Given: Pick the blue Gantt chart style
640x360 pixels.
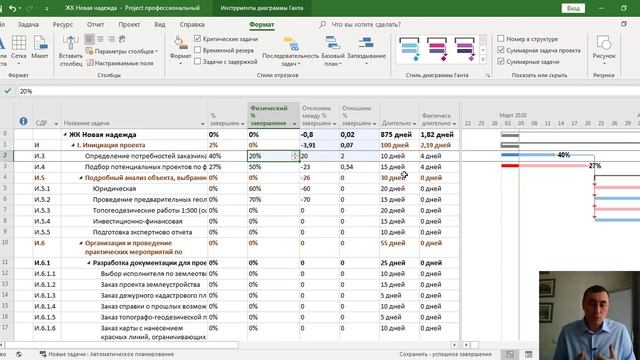Looking at the screenshot, I should point(409,49).
